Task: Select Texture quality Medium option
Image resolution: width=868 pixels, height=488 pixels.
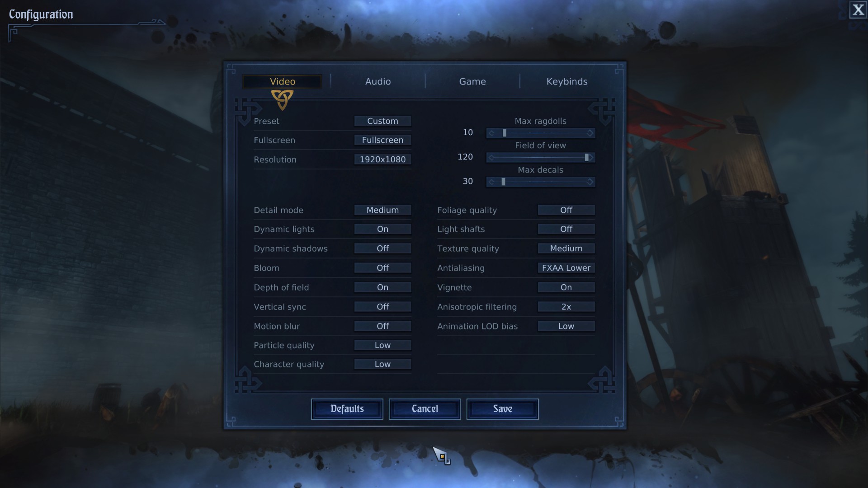Action: (x=566, y=249)
